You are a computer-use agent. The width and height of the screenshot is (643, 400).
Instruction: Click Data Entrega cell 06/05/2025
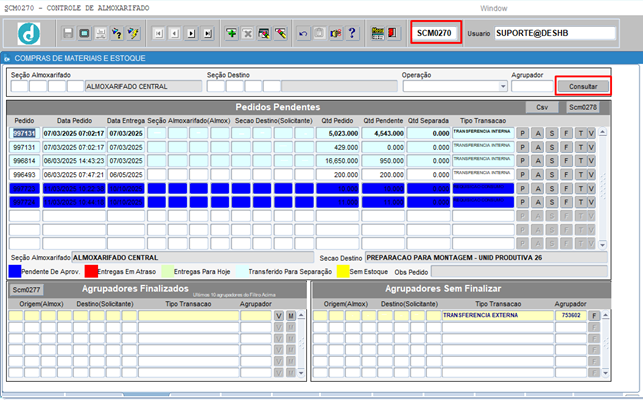126,175
